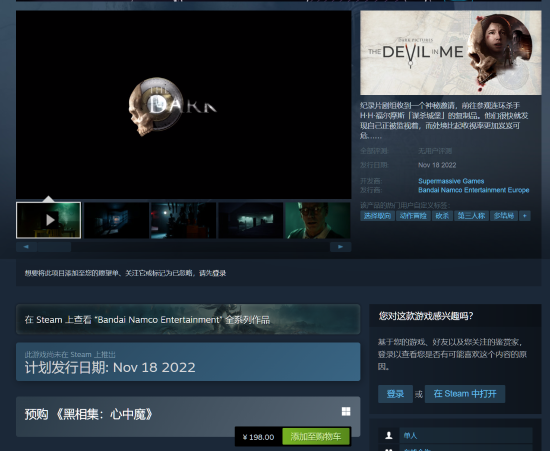Click the right arrow of thumbnail strip
550x451 pixels.
click(340, 247)
